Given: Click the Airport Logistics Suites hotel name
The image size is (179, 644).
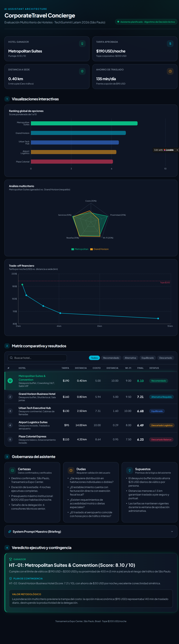Looking at the screenshot, I should pos(33,422).
